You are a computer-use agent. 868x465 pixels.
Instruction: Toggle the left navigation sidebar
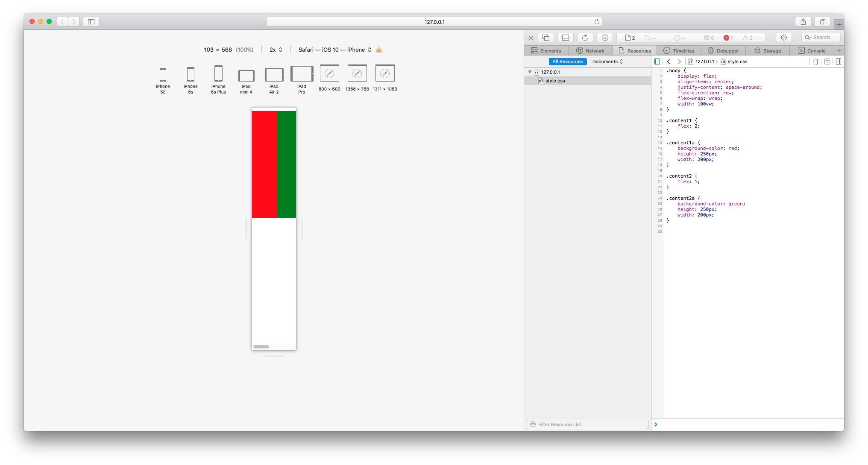point(657,61)
